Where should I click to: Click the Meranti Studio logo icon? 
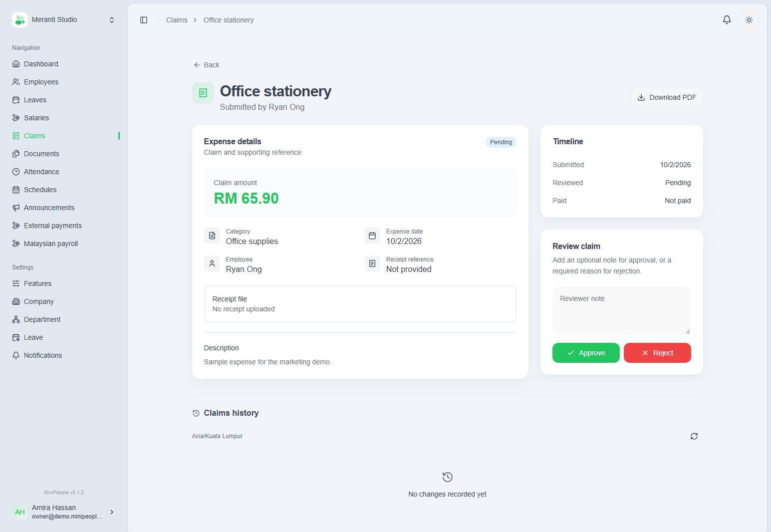pyautogui.click(x=20, y=20)
